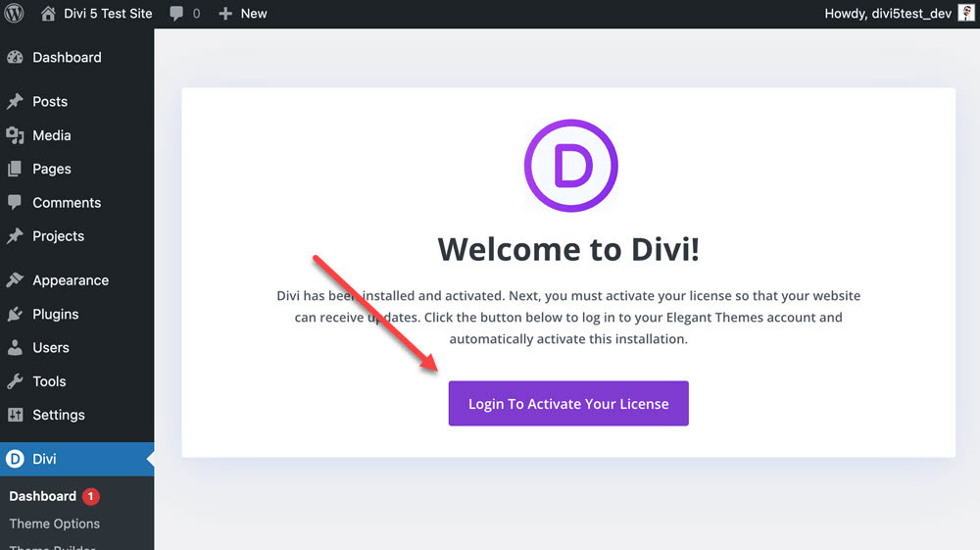
Task: Click the Appearance paintbrush icon
Action: (x=15, y=280)
